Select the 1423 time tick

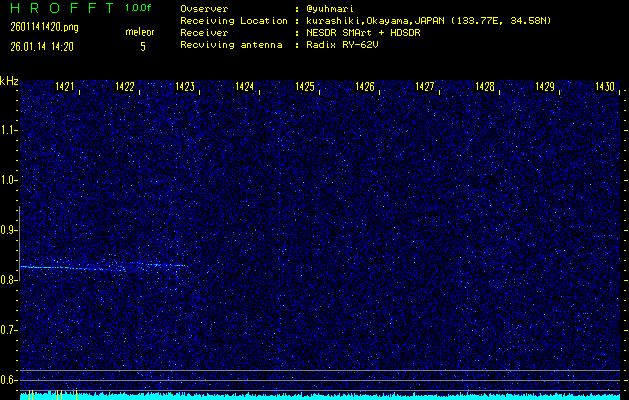[x=185, y=88]
